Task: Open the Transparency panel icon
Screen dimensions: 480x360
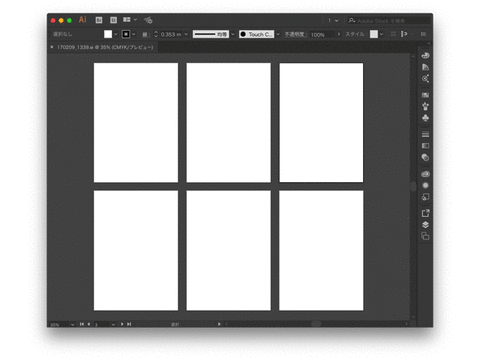Action: coord(425,158)
